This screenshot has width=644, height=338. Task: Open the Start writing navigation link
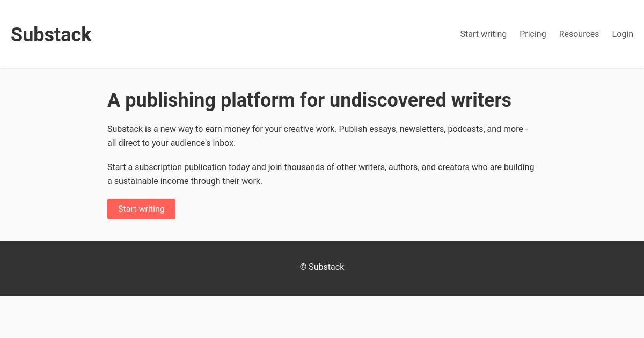[483, 34]
